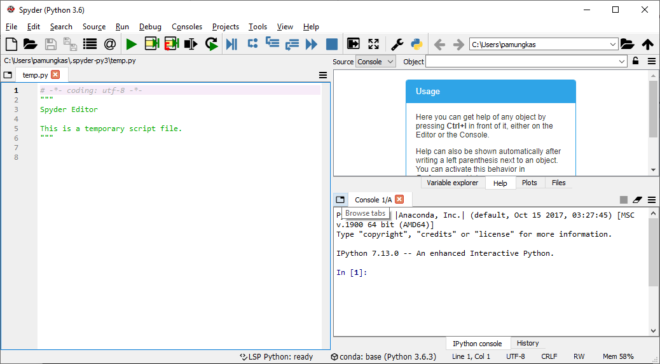Go forward with right arrow icon
660x364 pixels.
click(x=458, y=44)
